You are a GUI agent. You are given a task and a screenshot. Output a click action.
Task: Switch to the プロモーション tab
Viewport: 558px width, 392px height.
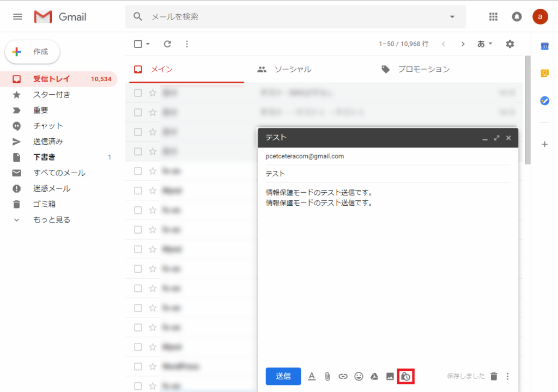click(423, 69)
